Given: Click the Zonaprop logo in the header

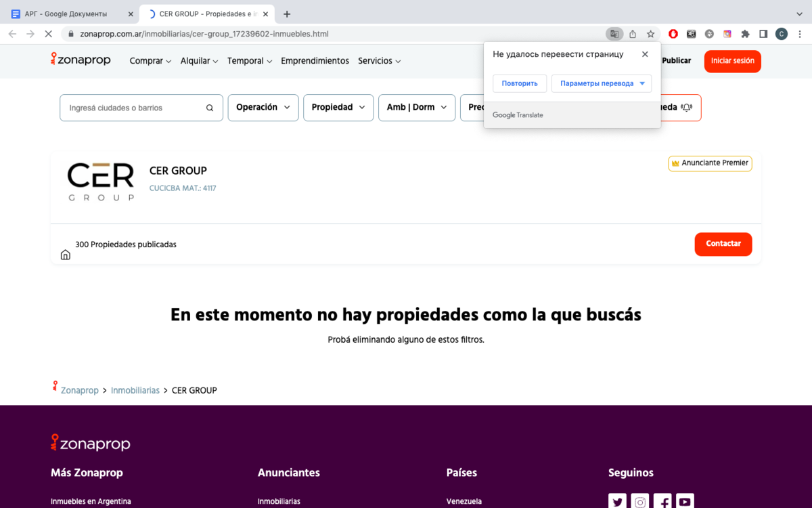Looking at the screenshot, I should pyautogui.click(x=81, y=60).
